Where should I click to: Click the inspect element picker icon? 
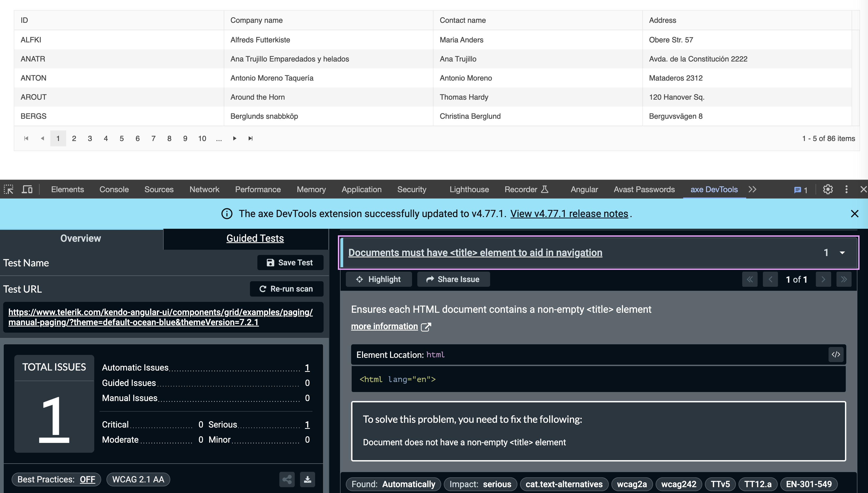(x=8, y=189)
